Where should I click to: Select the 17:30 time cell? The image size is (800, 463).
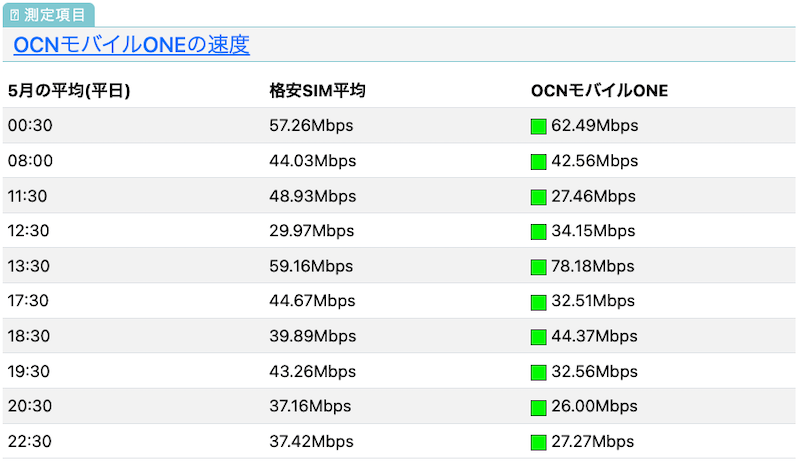(28, 301)
